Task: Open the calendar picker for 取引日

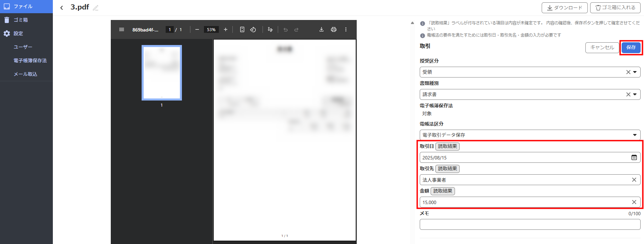Action: [x=634, y=157]
